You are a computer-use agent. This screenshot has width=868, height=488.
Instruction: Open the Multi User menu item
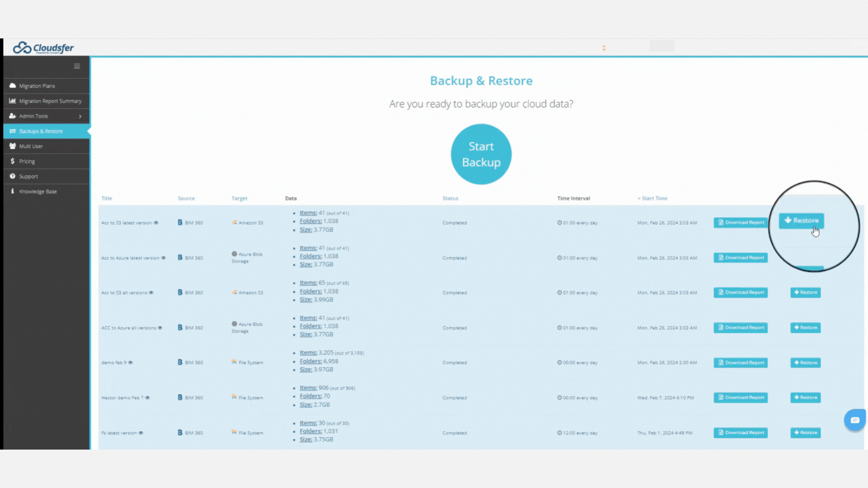pyautogui.click(x=31, y=146)
